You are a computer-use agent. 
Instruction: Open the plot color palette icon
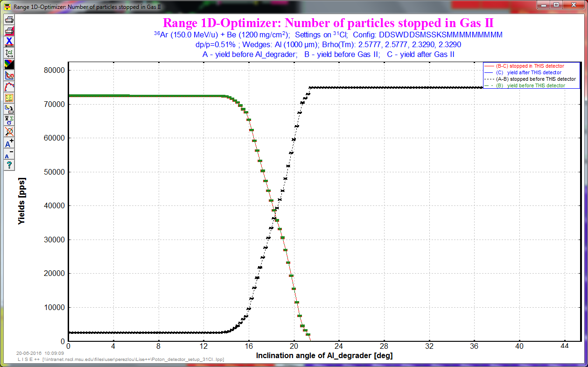click(9, 64)
